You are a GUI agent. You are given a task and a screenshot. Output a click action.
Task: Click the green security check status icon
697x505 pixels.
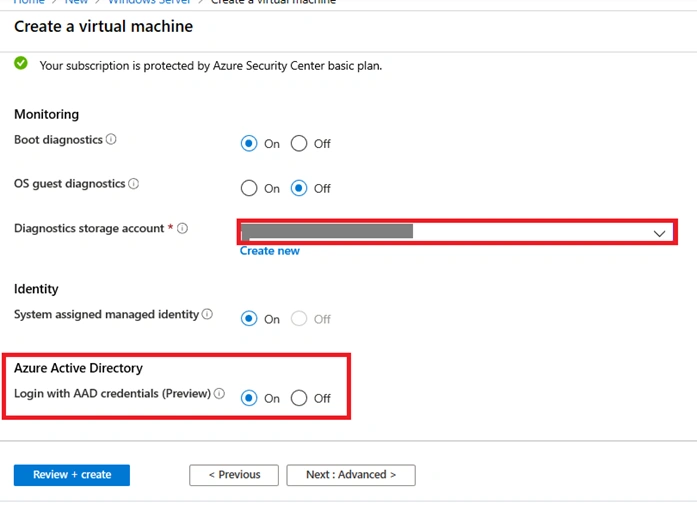[20, 63]
